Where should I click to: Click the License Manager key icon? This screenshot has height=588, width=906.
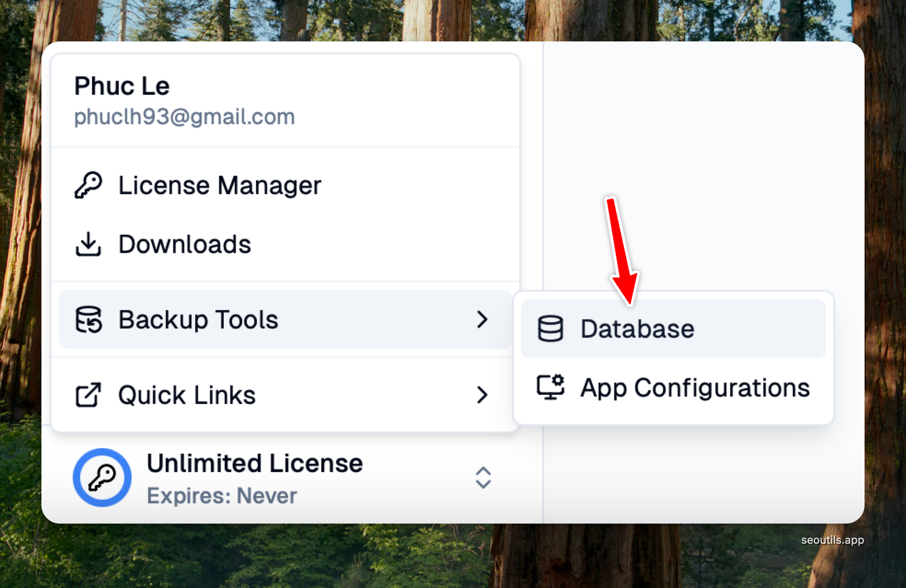[88, 185]
